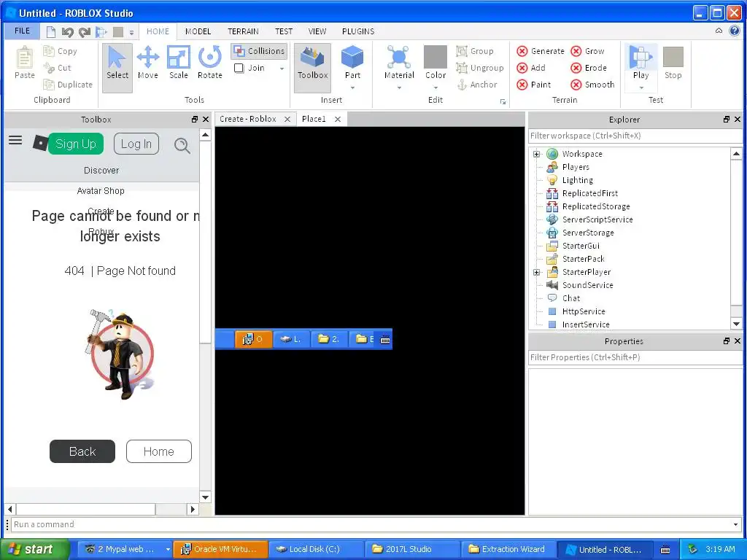Open Studio help question mark

point(734,31)
